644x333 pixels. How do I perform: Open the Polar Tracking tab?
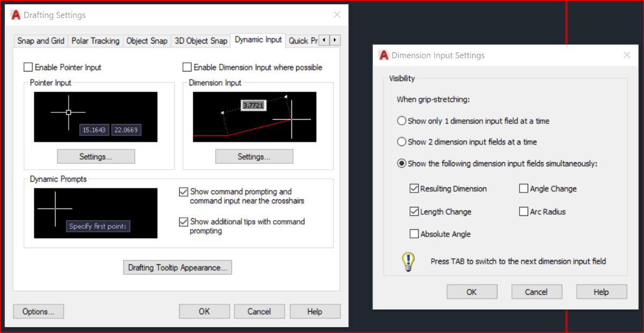[96, 41]
